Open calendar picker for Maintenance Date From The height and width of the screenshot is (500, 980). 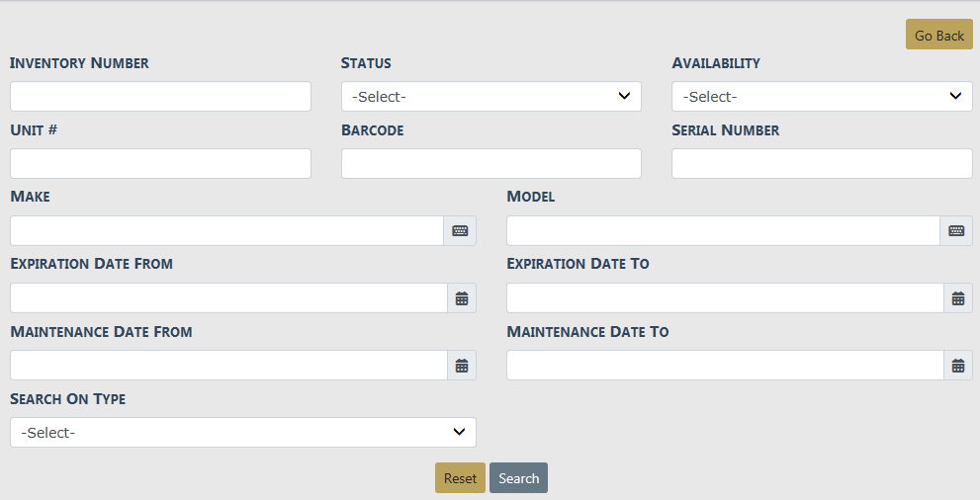(x=461, y=365)
